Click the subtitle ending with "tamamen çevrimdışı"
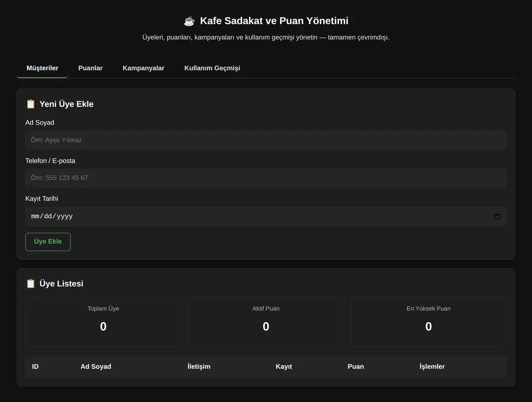 click(266, 37)
